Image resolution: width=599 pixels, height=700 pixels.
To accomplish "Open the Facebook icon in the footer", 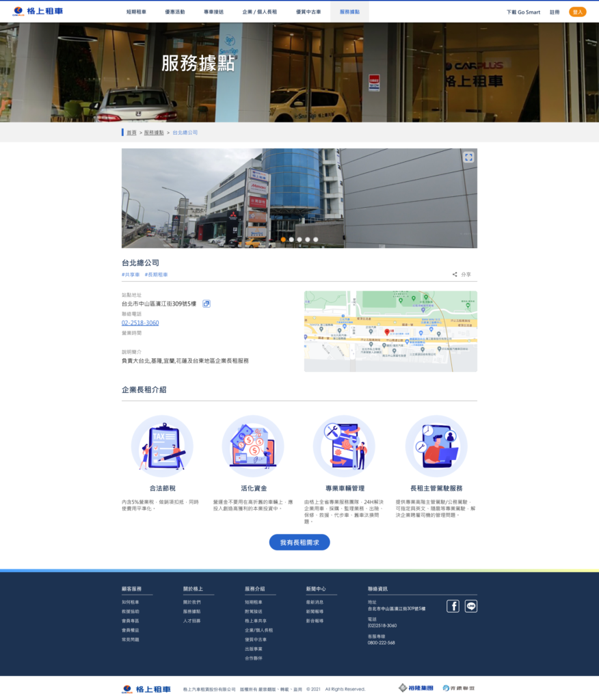I will coord(453,606).
